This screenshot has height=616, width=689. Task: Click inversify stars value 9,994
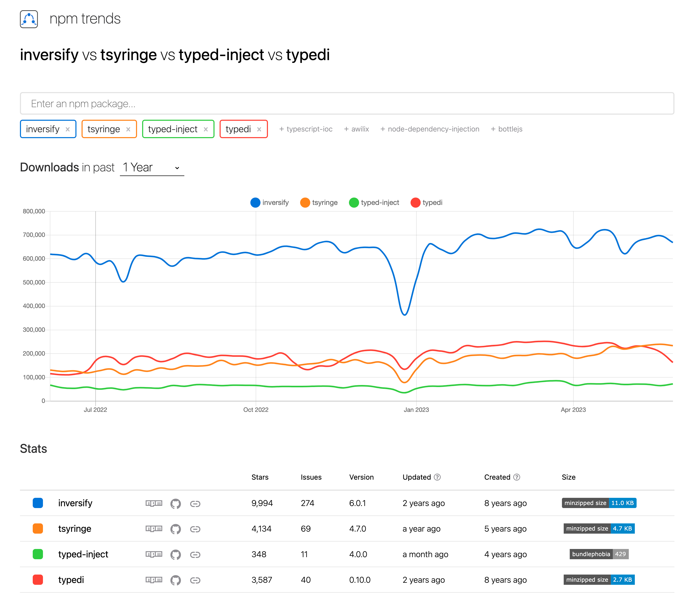(262, 503)
